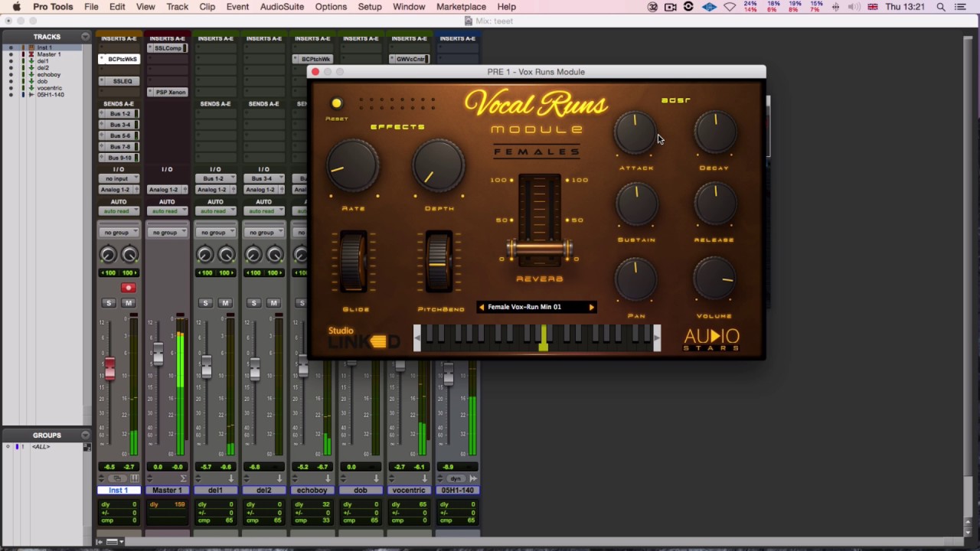The width and height of the screenshot is (980, 551).
Task: Adjust the Decay ADSR knob
Action: [715, 132]
